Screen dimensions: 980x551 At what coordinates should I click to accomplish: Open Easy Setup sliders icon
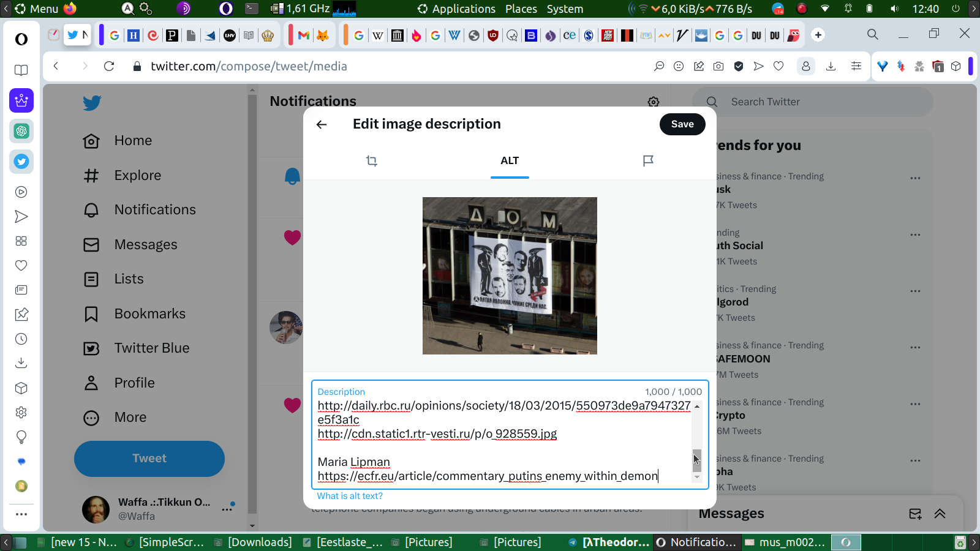click(856, 66)
